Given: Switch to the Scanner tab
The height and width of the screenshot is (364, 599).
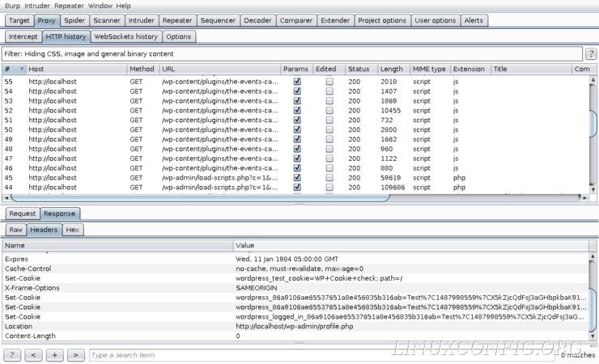Looking at the screenshot, I should tap(107, 20).
